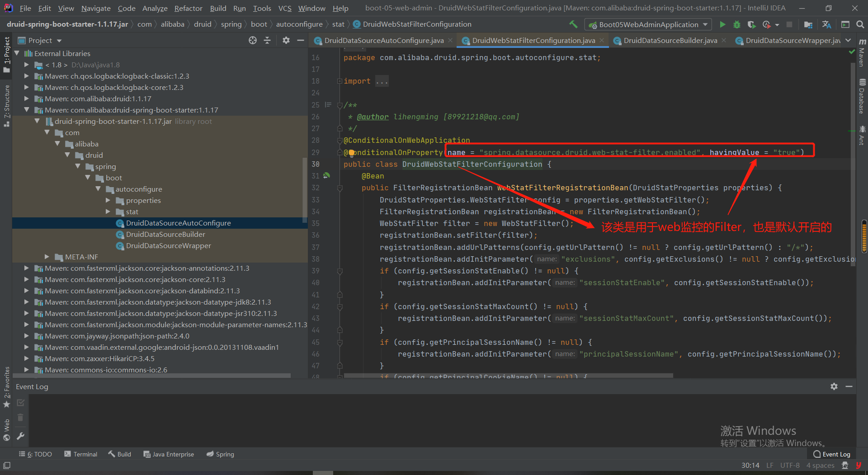Expand the JDK 1.8 library node
Viewport: 868px width, 475px height.
(27, 65)
